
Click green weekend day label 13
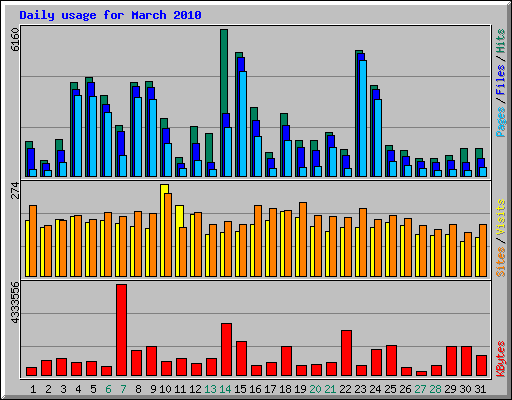[210, 389]
